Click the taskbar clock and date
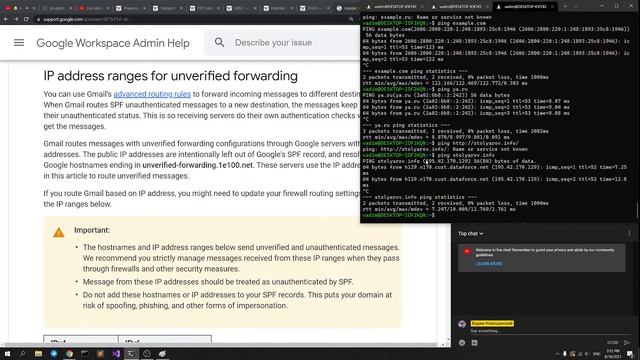640x360 pixels. coord(612,354)
